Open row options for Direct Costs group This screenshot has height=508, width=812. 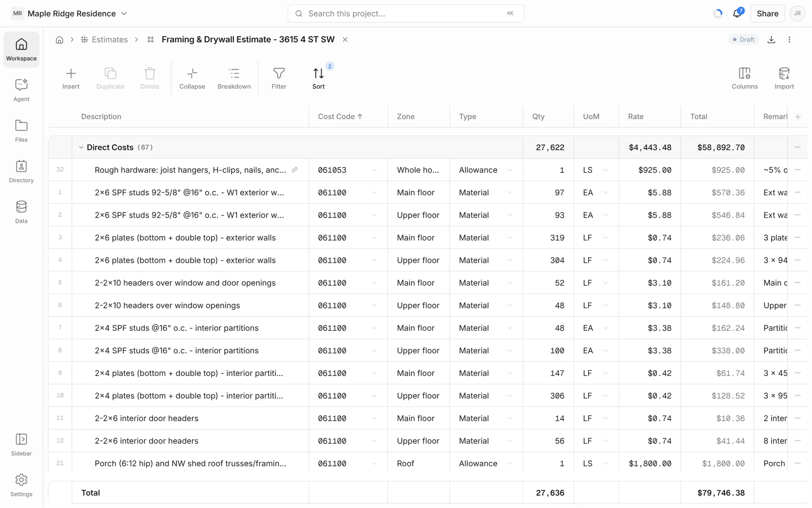pos(798,147)
